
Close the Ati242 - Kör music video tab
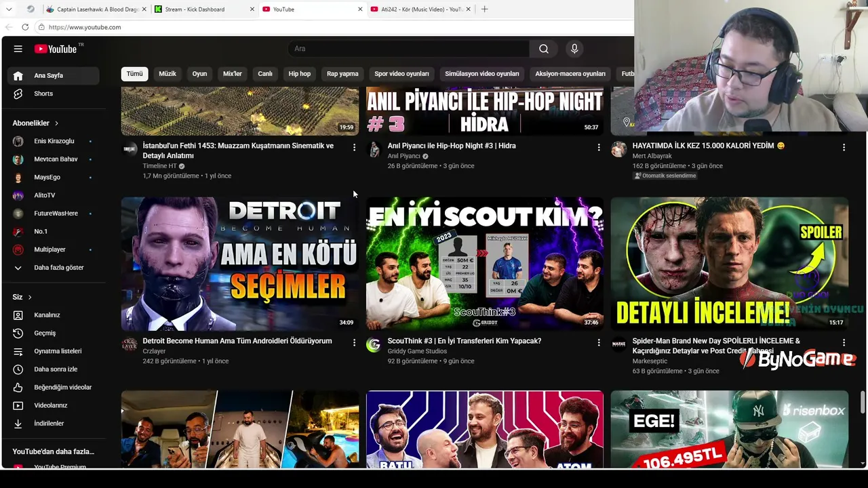tap(468, 9)
